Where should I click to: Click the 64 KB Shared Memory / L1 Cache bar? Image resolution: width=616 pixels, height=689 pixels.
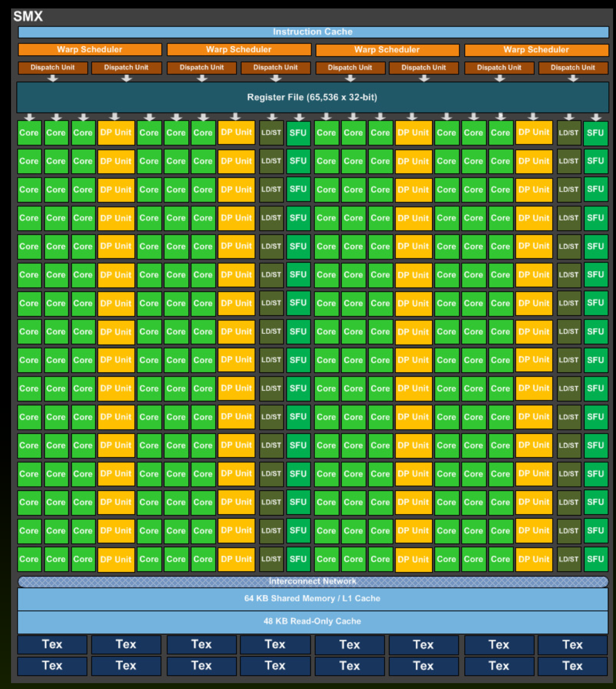click(313, 599)
